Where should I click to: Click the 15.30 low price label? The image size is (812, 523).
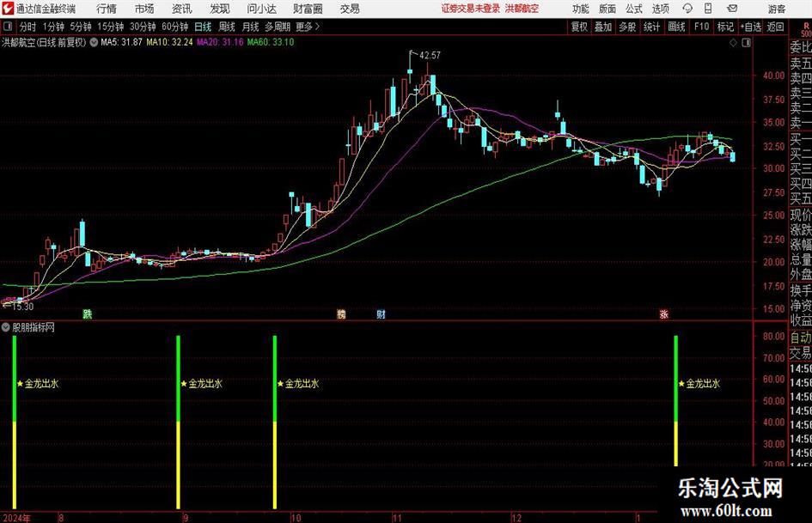pyautogui.click(x=22, y=307)
